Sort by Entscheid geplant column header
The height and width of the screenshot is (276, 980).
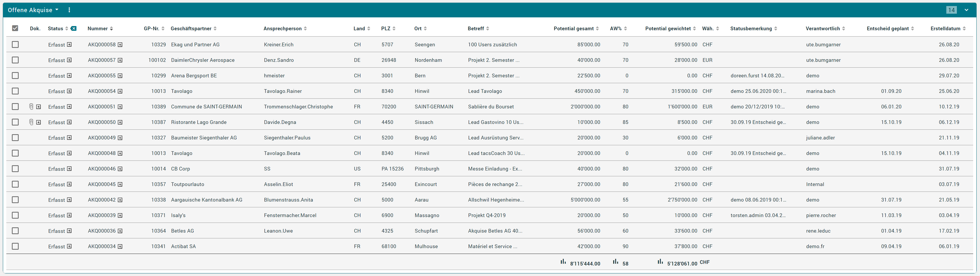tap(890, 29)
